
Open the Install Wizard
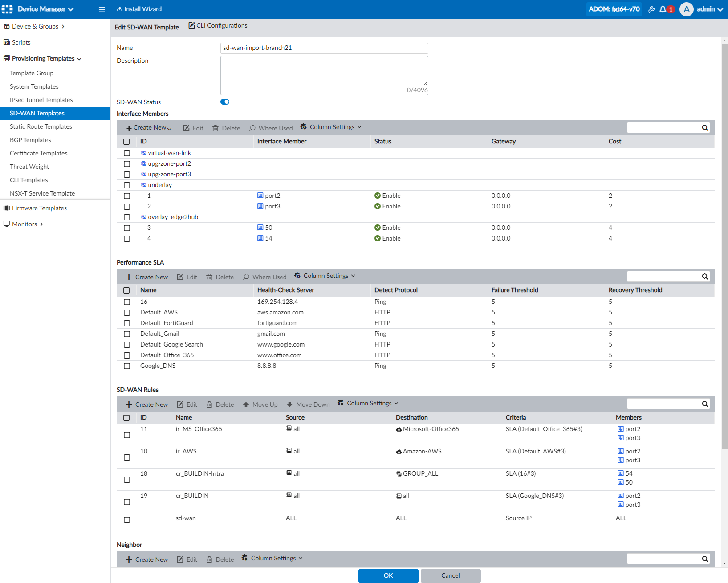[x=139, y=9]
